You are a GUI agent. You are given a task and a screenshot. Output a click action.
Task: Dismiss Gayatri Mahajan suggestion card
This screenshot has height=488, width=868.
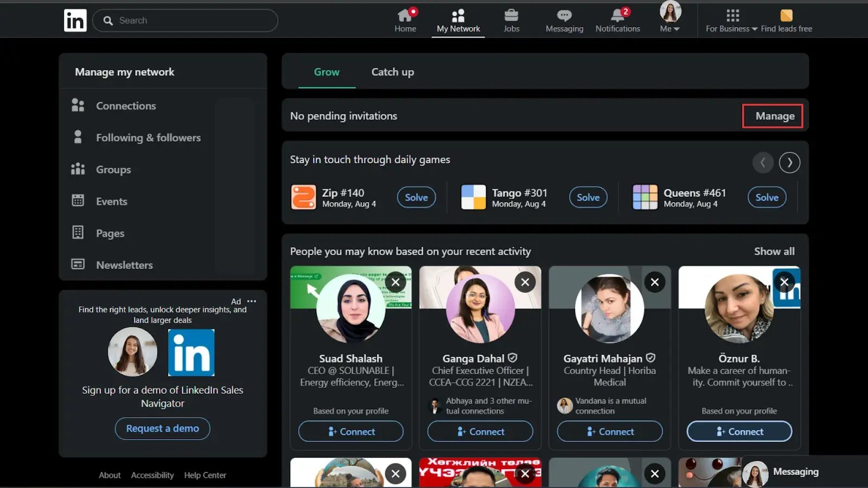tap(655, 282)
